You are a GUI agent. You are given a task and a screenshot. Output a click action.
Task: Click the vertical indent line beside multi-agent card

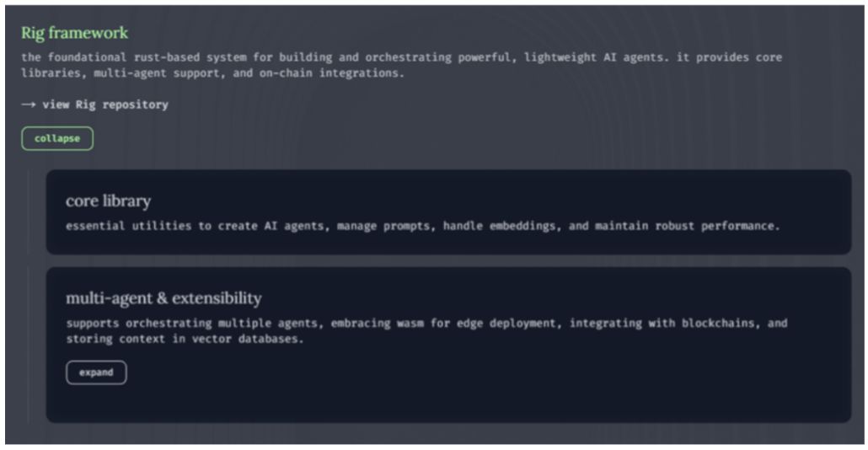click(x=28, y=344)
